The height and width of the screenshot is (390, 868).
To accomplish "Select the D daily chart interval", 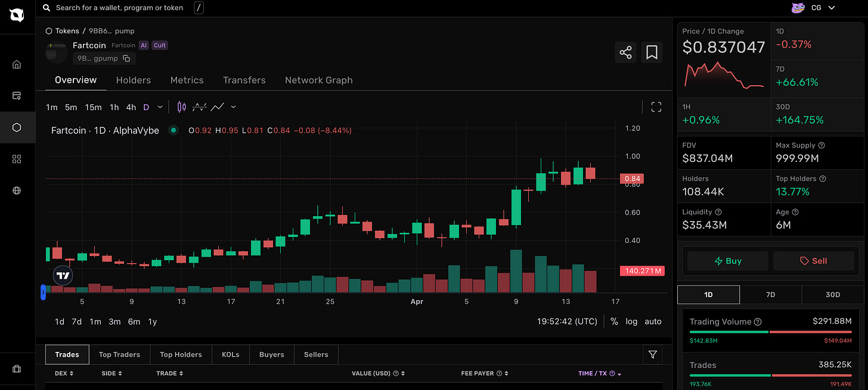I will pyautogui.click(x=146, y=107).
